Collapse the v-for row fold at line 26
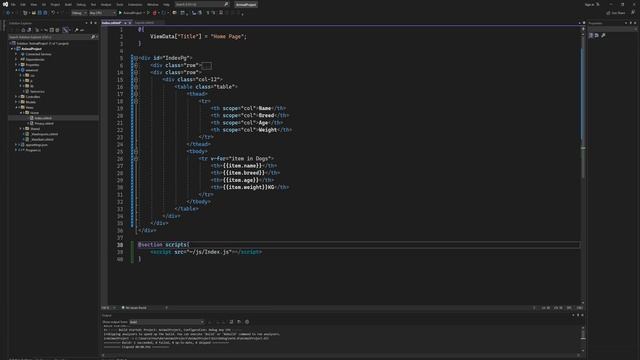 pos(136,158)
